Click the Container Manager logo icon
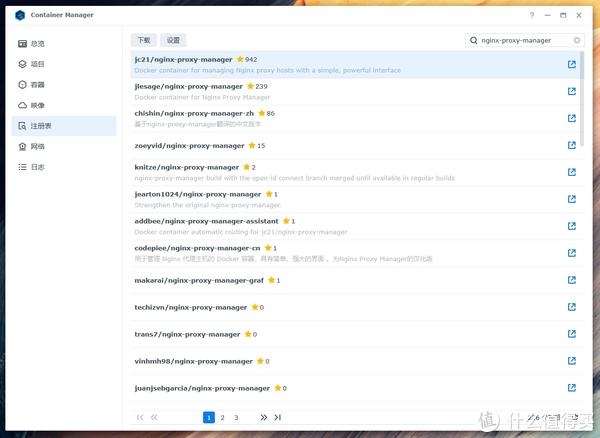 (x=20, y=15)
